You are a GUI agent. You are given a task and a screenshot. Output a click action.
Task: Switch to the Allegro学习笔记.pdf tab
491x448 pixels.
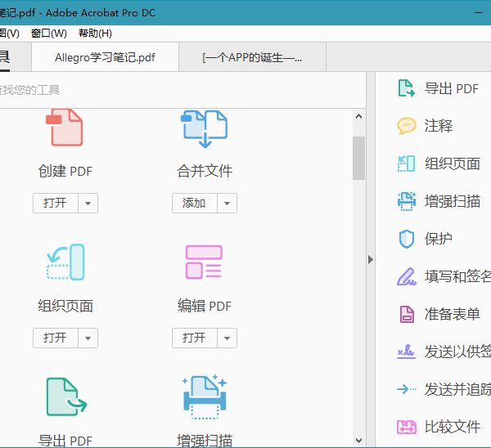[105, 58]
